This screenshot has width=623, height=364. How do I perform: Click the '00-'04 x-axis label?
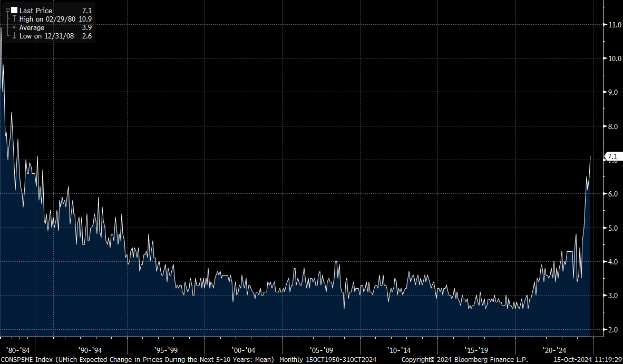[244, 350]
